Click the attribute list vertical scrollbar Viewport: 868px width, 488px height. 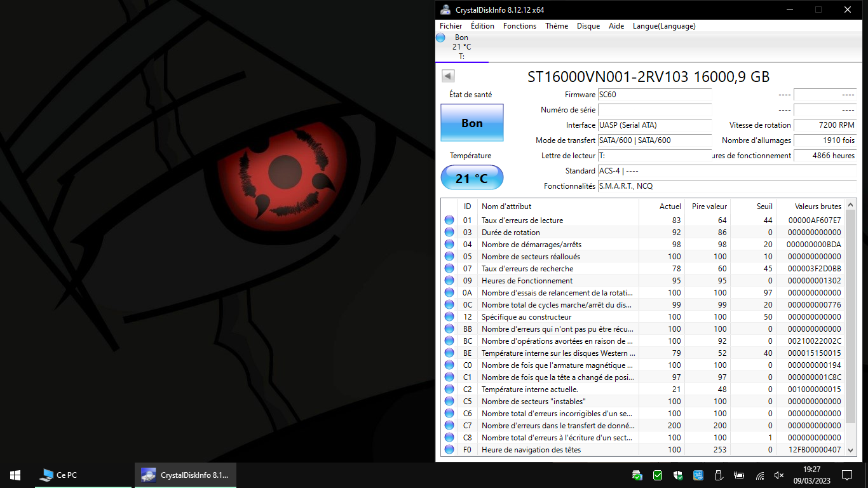click(850, 318)
